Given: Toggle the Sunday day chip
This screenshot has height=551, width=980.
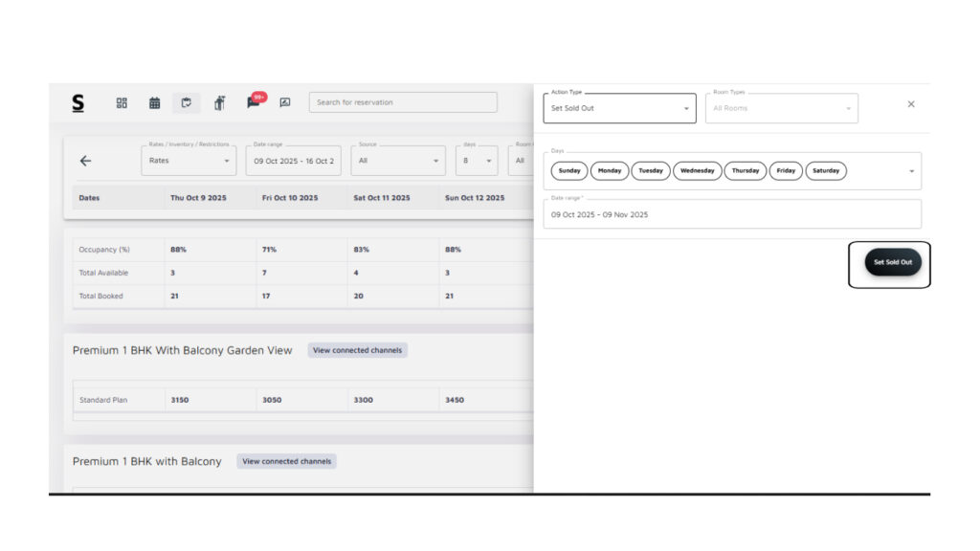Looking at the screenshot, I should (569, 171).
